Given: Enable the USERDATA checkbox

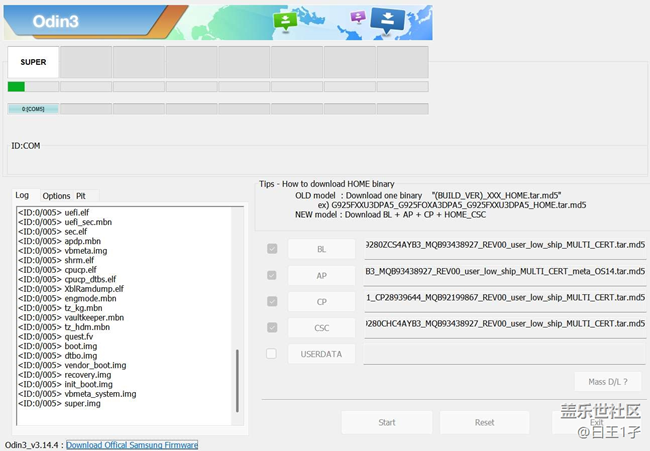Looking at the screenshot, I should click(x=272, y=353).
